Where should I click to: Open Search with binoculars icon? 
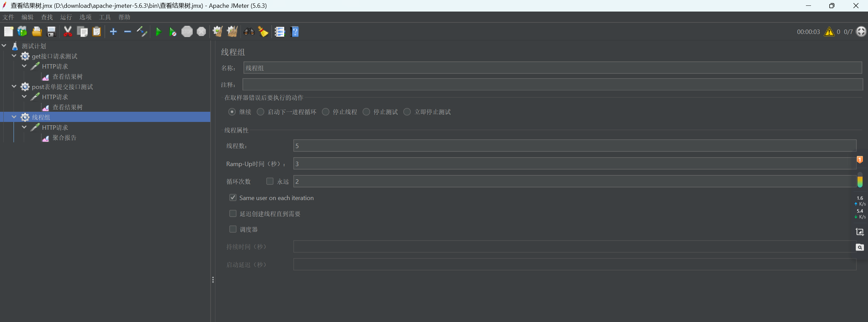click(x=249, y=32)
